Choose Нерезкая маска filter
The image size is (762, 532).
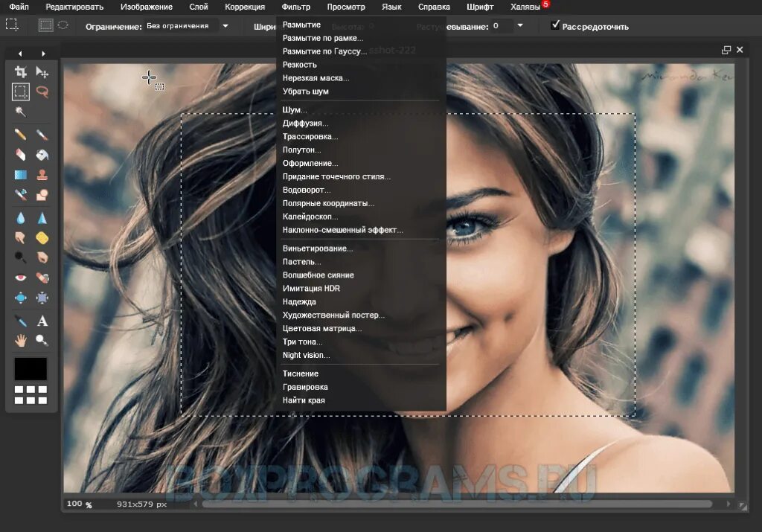(316, 77)
